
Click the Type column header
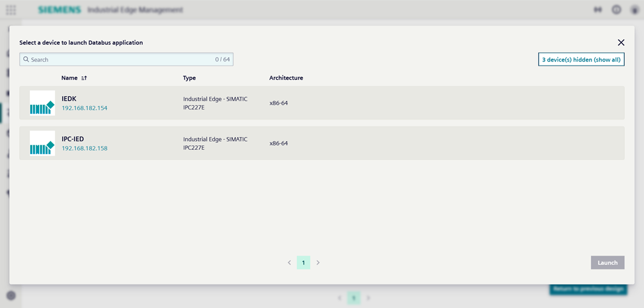(189, 78)
